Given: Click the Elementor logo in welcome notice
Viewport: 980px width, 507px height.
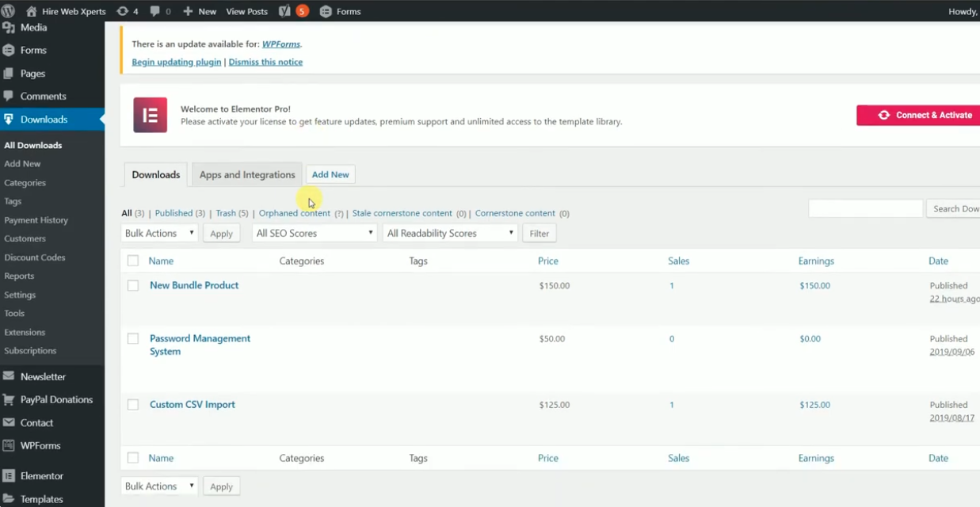Looking at the screenshot, I should 150,115.
